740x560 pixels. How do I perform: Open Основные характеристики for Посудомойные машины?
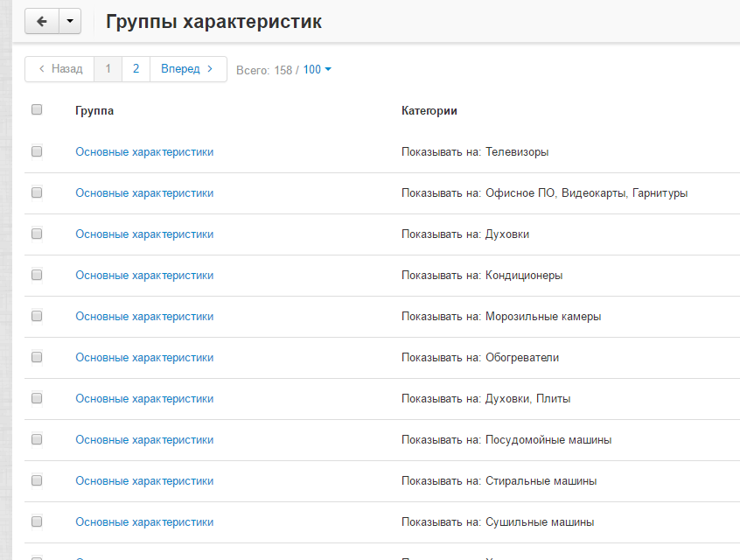point(144,439)
